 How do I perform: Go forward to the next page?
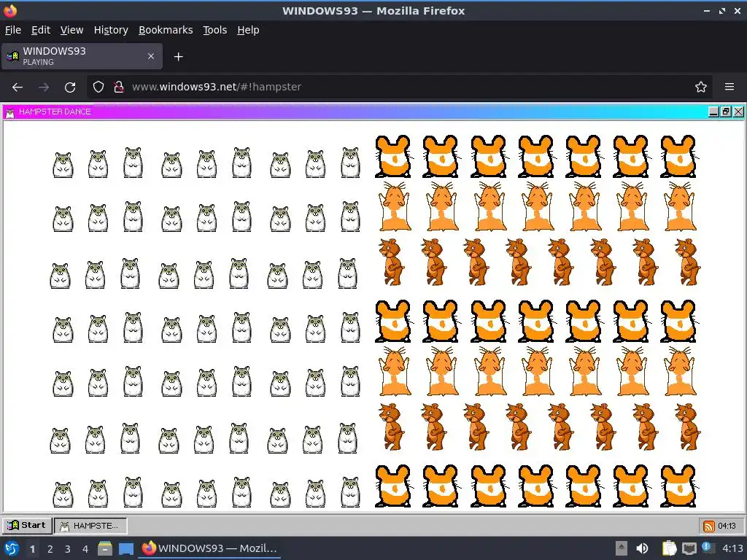(x=44, y=87)
